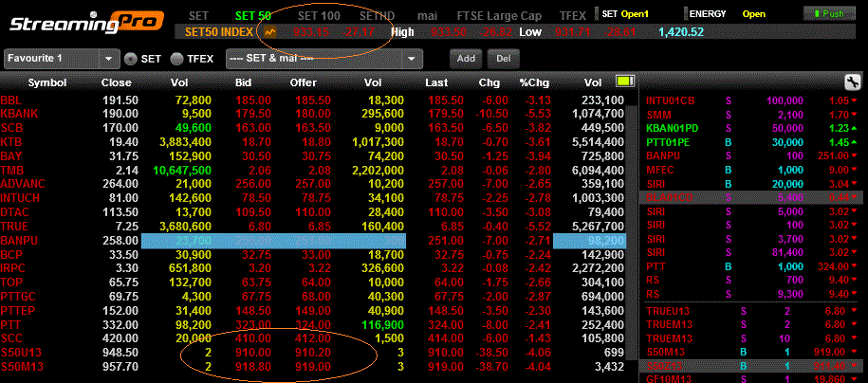Click SET Open1 market status
868x383 pixels.
coord(625,14)
